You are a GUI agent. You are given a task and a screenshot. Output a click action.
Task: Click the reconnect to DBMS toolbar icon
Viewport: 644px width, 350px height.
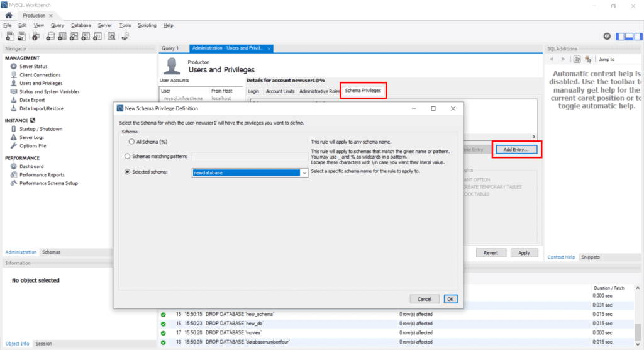click(126, 37)
